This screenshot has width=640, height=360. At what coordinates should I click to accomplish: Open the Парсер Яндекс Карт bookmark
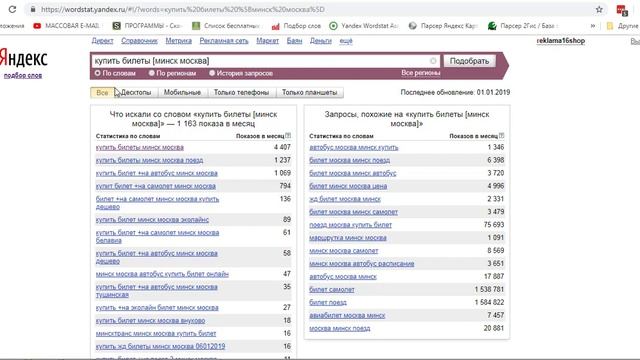pos(443,26)
